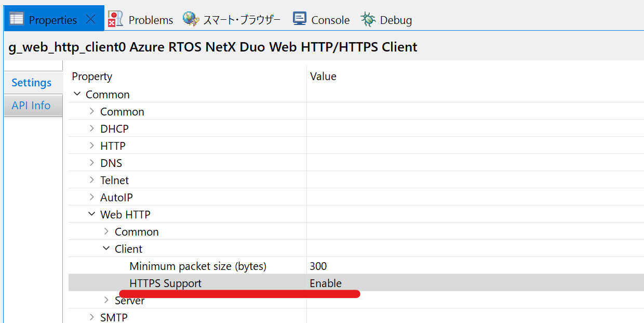The height and width of the screenshot is (323, 644).
Task: Select the DHCP tree row label
Action: tap(114, 129)
